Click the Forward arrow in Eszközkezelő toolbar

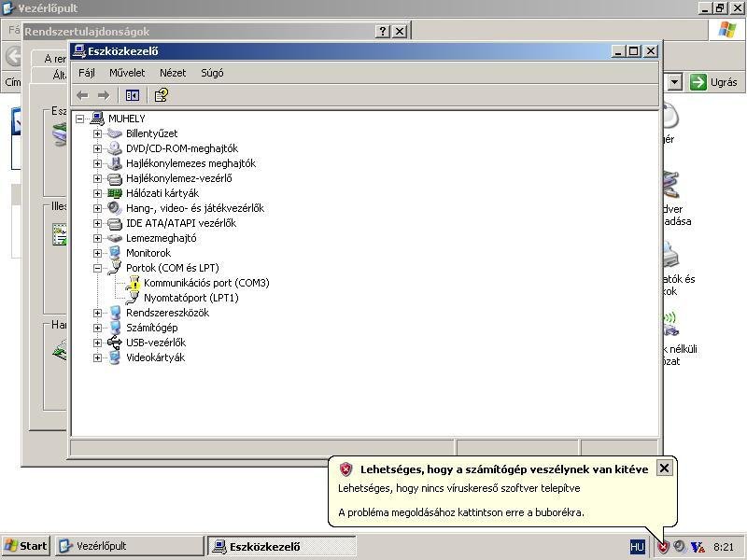point(104,95)
